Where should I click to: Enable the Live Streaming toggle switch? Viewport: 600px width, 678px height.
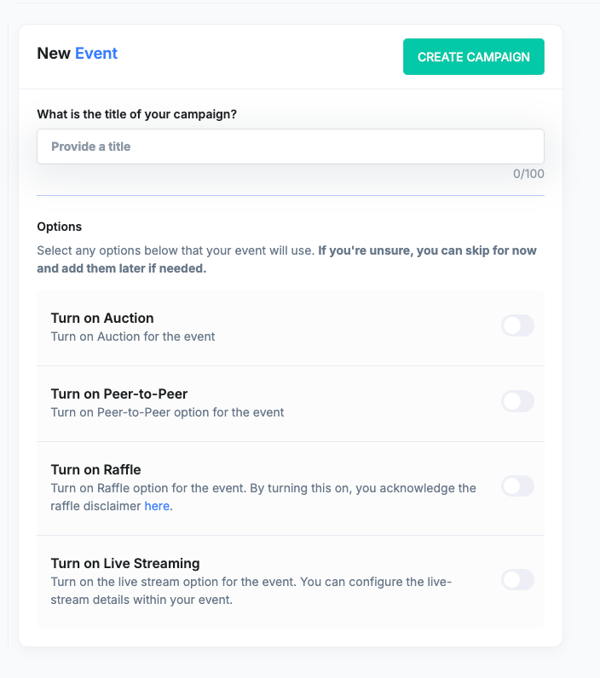coord(517,579)
